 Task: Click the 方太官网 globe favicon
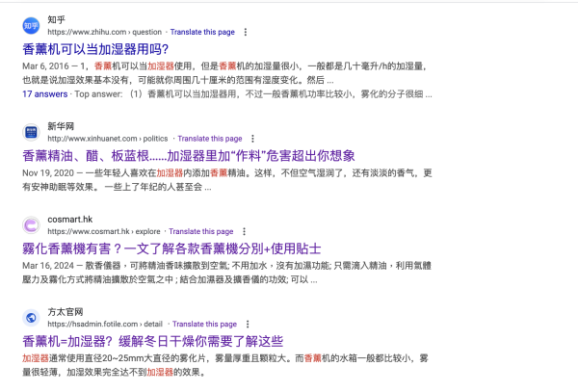click(x=32, y=318)
